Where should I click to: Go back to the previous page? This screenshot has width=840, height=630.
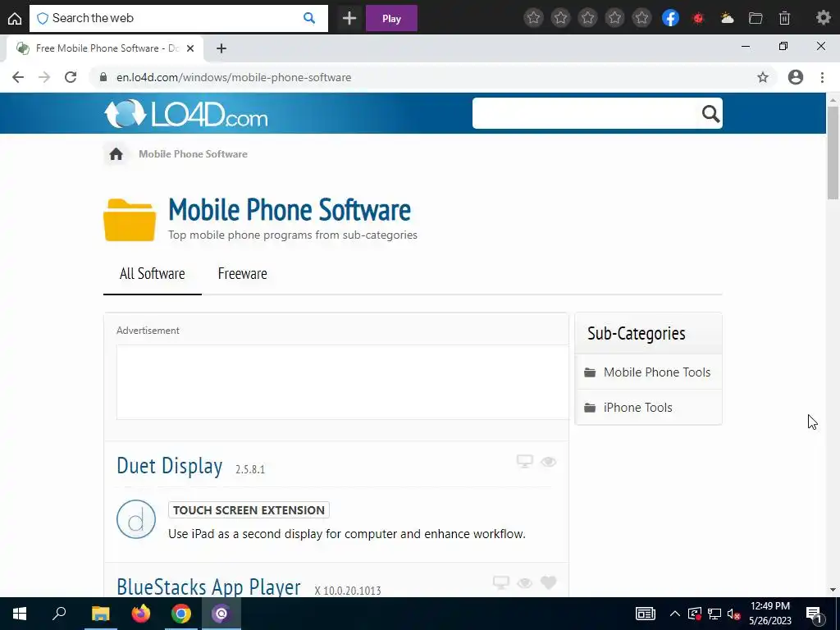(x=18, y=77)
